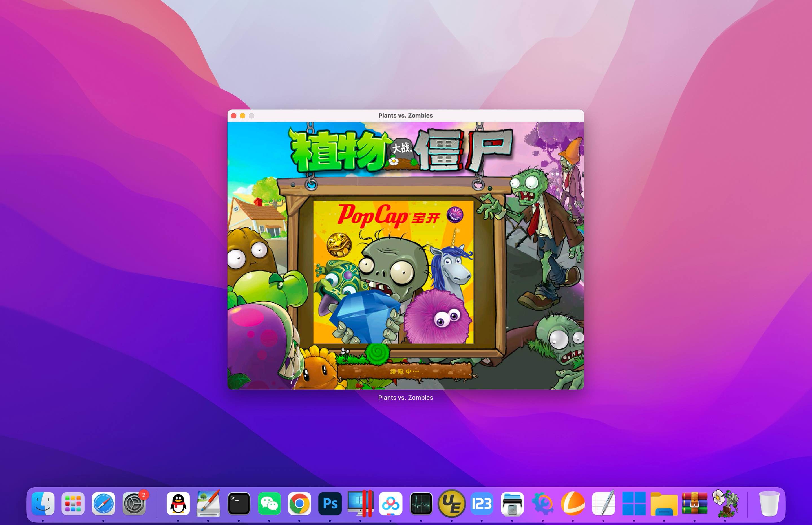The height and width of the screenshot is (525, 812).
Task: Launch QQ penguin app from dock
Action: pos(178,504)
